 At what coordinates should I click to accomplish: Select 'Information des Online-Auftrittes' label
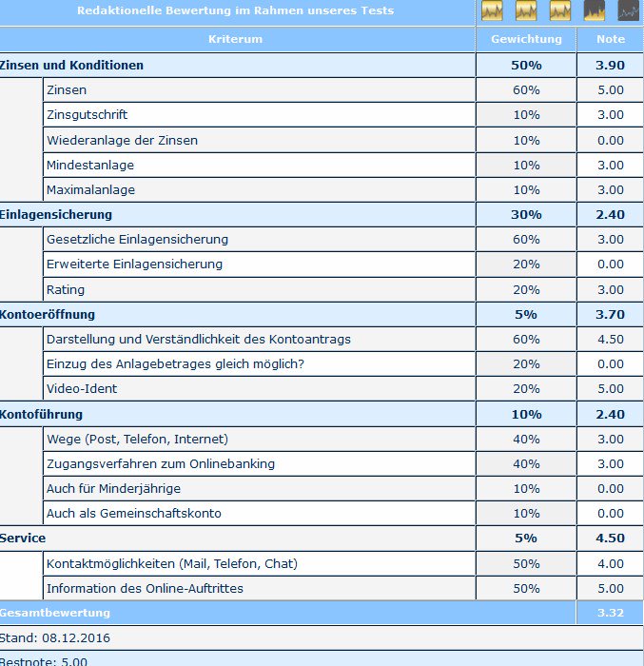pyautogui.click(x=145, y=588)
